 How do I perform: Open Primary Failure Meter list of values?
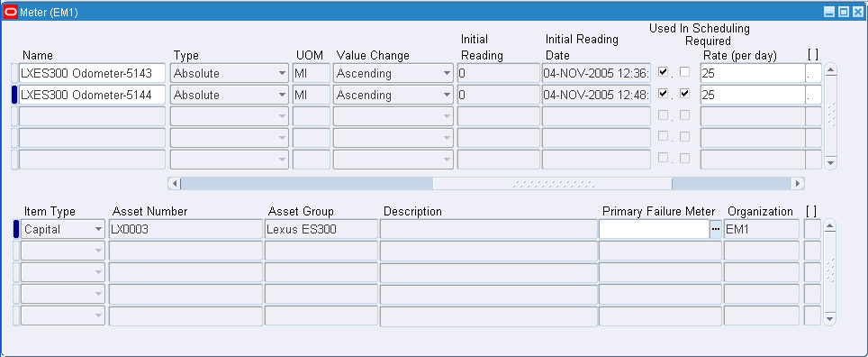[x=716, y=229]
